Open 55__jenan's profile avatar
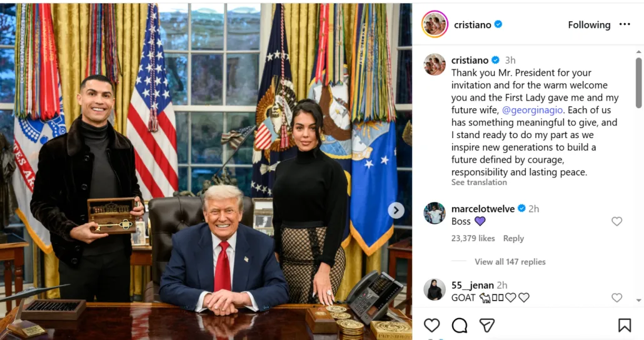 point(435,290)
